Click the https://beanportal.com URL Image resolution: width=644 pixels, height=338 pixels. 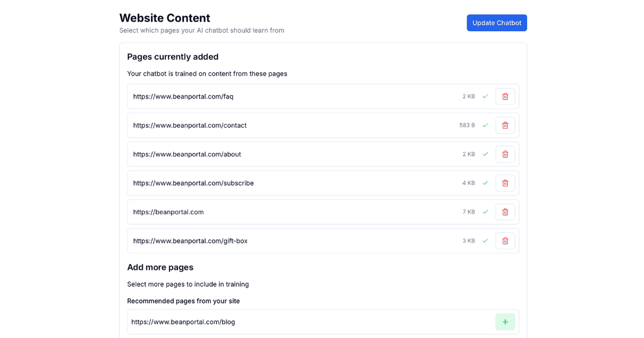169,212
